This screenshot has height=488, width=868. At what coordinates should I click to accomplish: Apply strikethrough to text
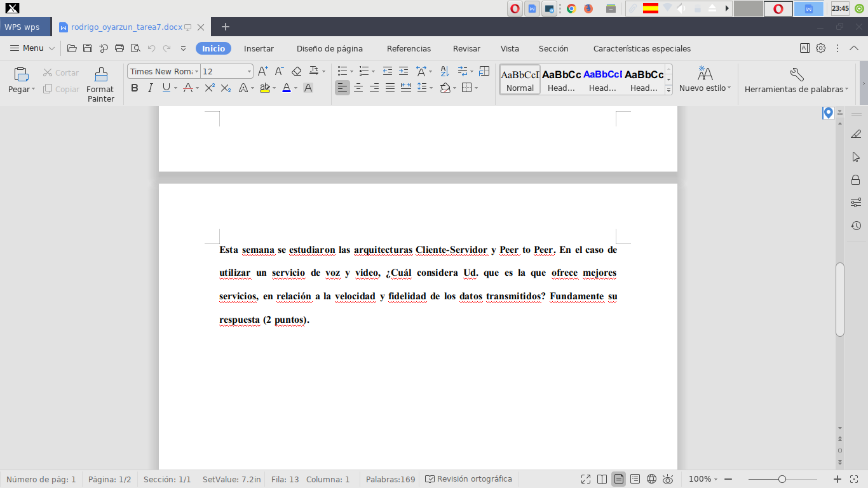[187, 88]
